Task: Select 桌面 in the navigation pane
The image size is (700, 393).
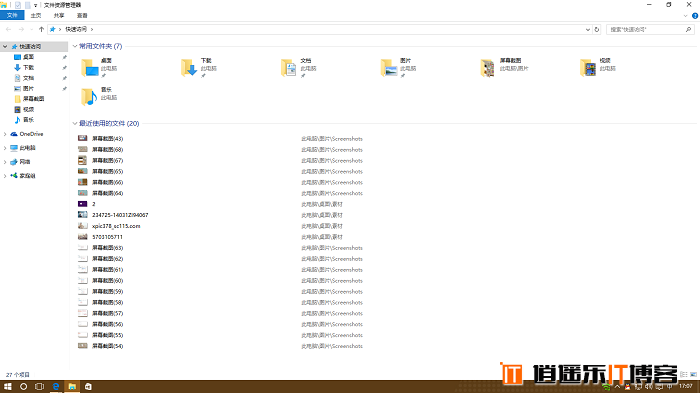Action: point(28,57)
